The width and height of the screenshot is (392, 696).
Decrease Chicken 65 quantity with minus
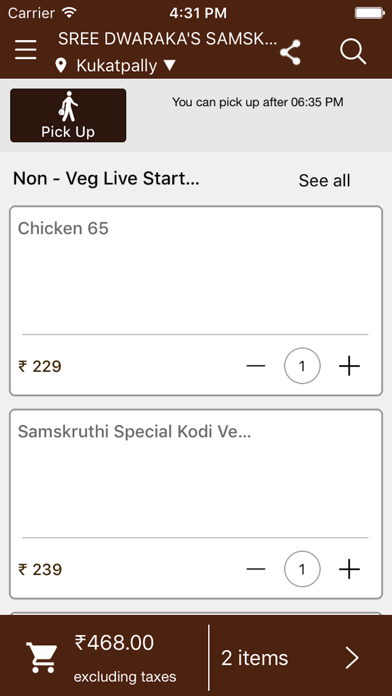point(256,366)
